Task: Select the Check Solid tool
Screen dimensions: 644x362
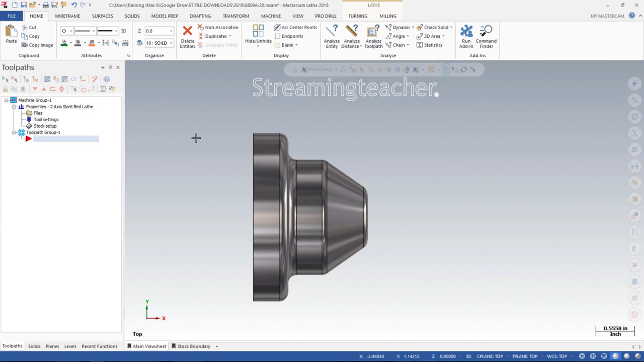Action: (x=434, y=27)
